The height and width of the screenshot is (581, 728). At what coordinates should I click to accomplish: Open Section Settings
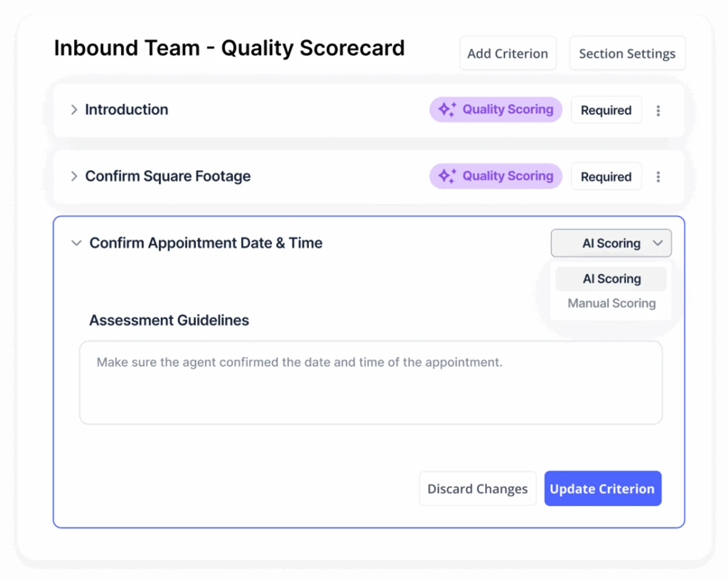pyautogui.click(x=627, y=53)
